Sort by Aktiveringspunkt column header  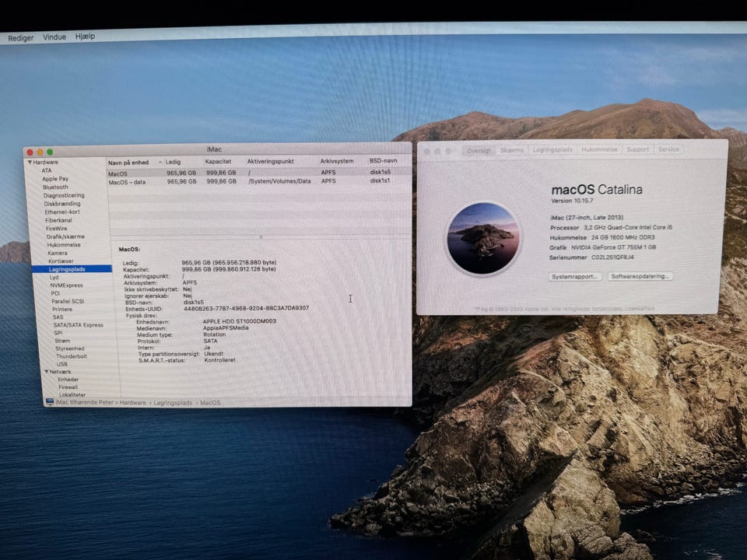(270, 162)
